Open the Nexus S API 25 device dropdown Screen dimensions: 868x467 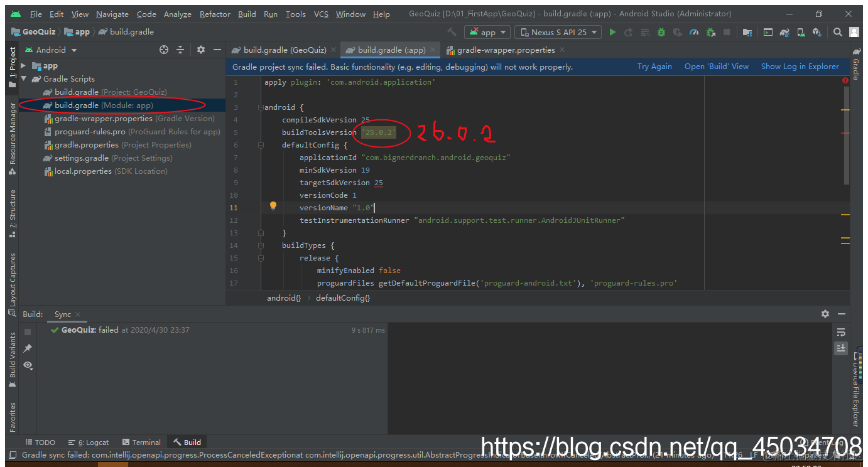pyautogui.click(x=558, y=32)
